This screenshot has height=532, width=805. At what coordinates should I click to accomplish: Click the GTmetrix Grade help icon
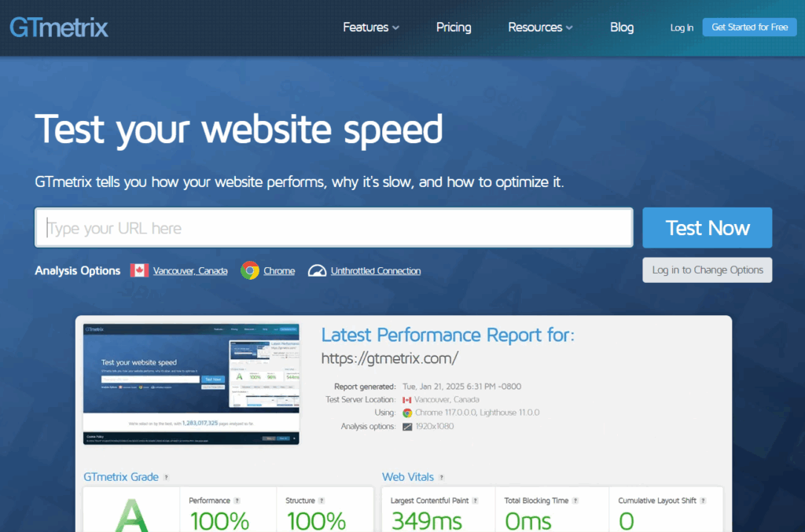click(x=166, y=478)
